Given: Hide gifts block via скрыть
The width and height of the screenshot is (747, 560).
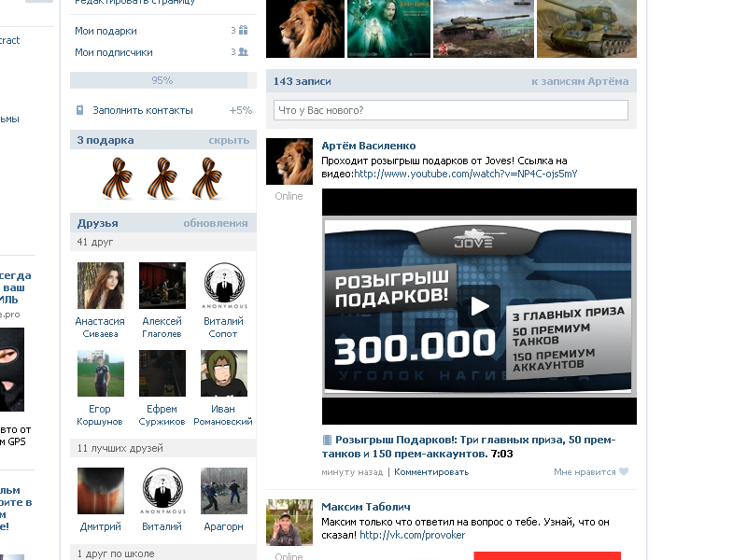Looking at the screenshot, I should 229,140.
